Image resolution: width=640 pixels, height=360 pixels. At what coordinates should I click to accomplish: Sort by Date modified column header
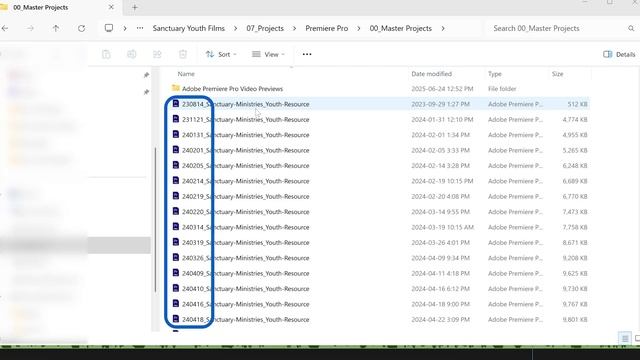[x=431, y=74]
